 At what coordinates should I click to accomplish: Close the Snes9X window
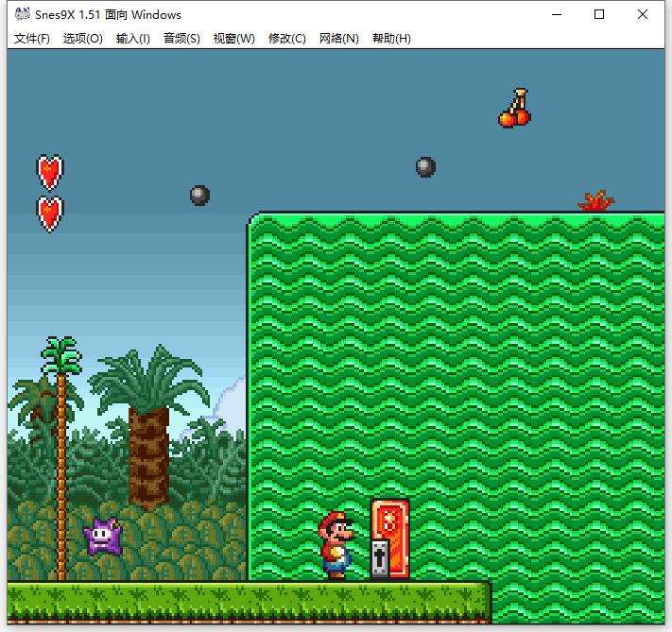point(643,14)
